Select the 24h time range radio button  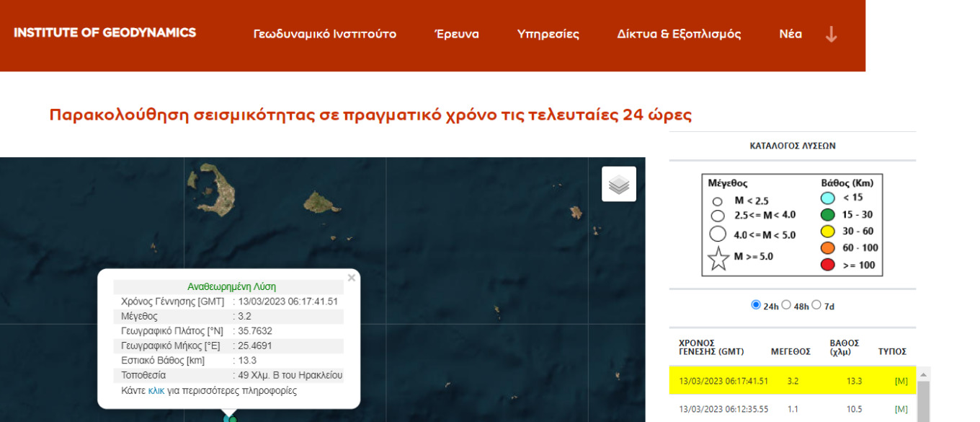click(x=756, y=304)
